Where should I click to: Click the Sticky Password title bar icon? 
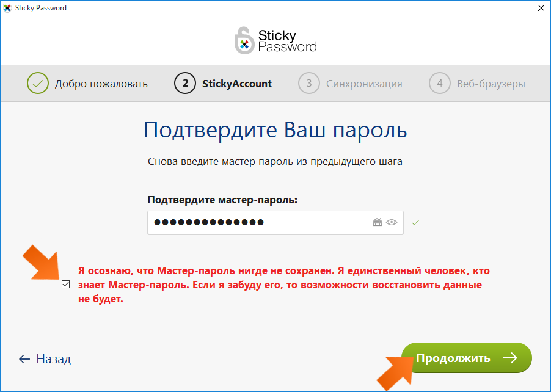(7, 8)
